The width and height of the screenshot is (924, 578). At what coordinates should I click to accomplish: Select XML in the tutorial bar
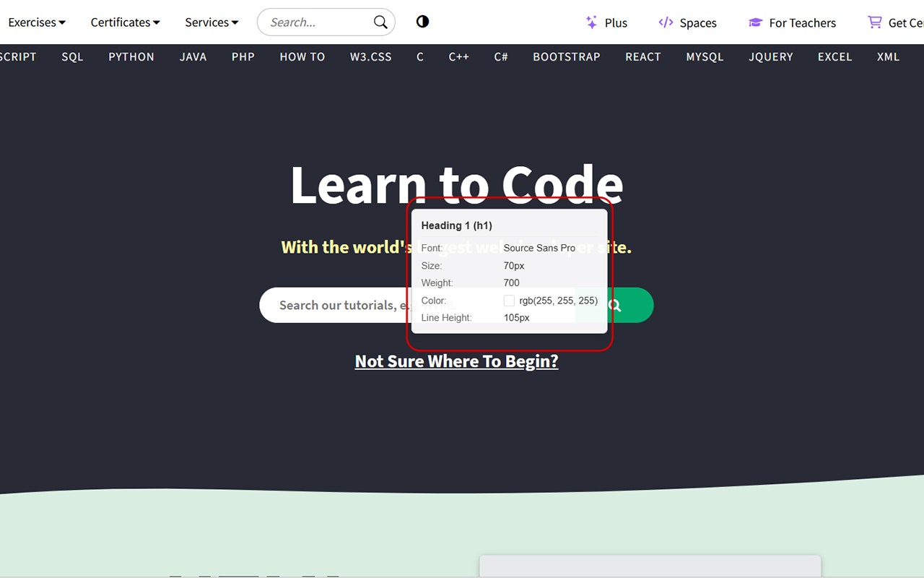coord(889,56)
